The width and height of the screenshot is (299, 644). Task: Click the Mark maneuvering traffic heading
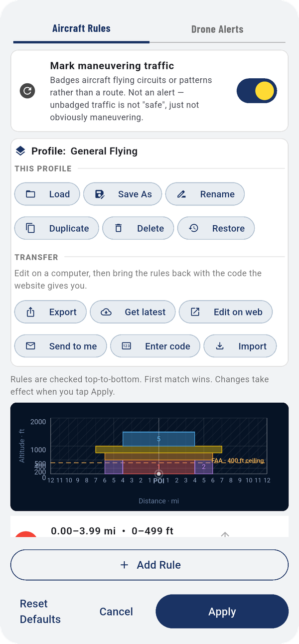112,66
